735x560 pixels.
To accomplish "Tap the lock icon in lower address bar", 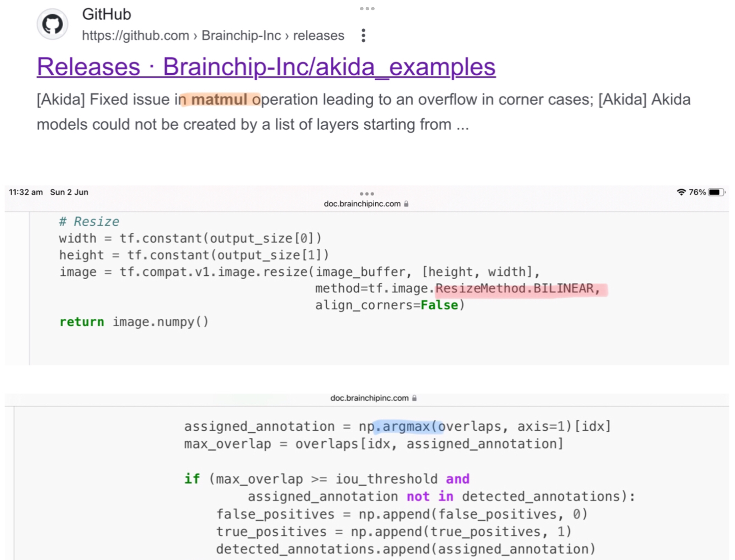I will point(414,398).
